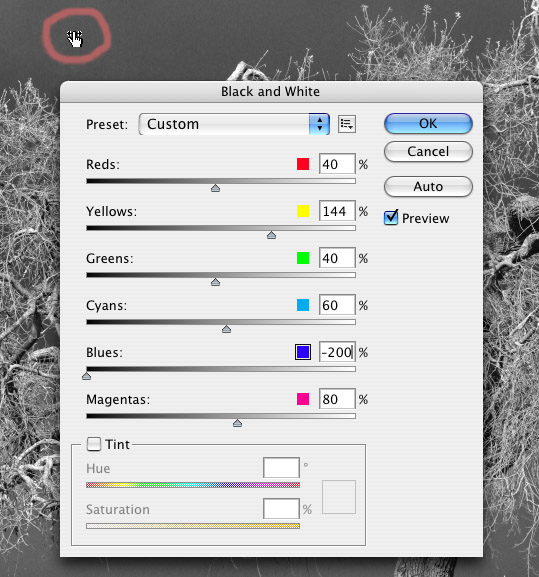
Task: Click the cyan swatch next to Cyans
Action: pos(303,305)
